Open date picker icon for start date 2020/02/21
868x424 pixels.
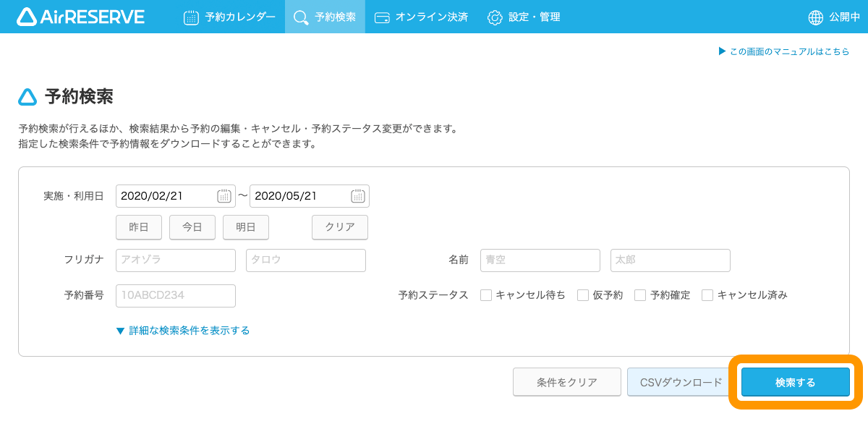coord(224,196)
